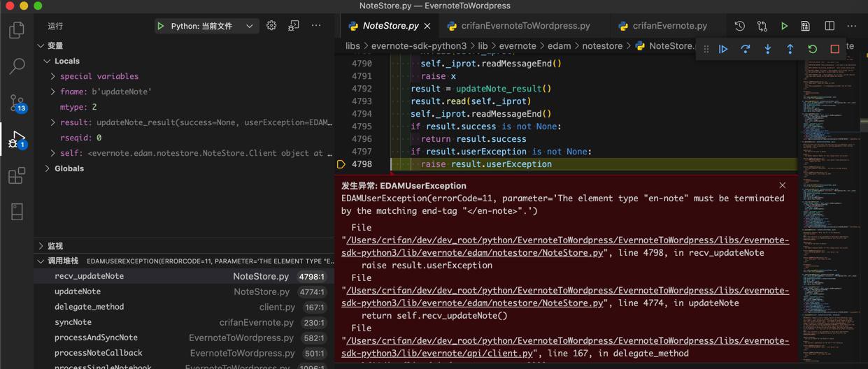Click the editor minimap

click(x=830, y=210)
